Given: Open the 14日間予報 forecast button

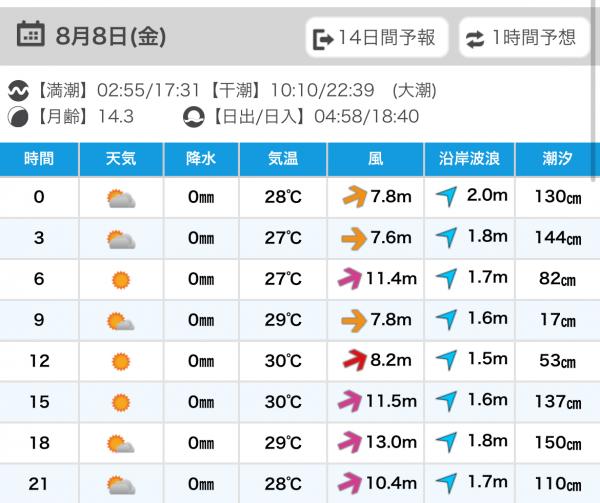Looking at the screenshot, I should point(377,37).
